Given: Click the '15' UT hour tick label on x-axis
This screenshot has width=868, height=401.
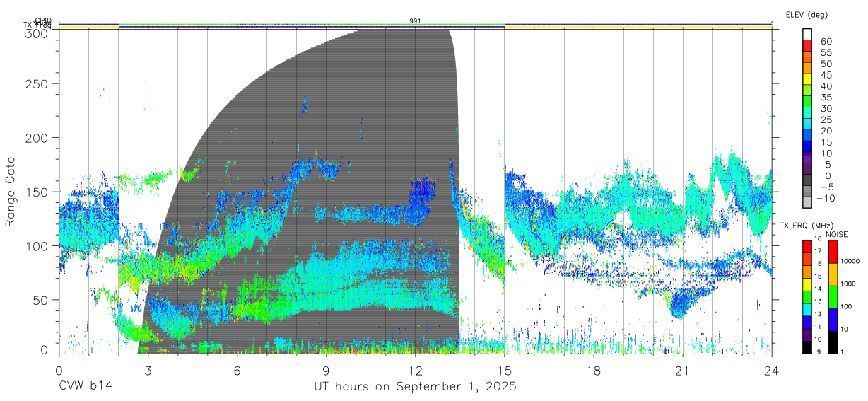Looking at the screenshot, I should coord(505,370).
